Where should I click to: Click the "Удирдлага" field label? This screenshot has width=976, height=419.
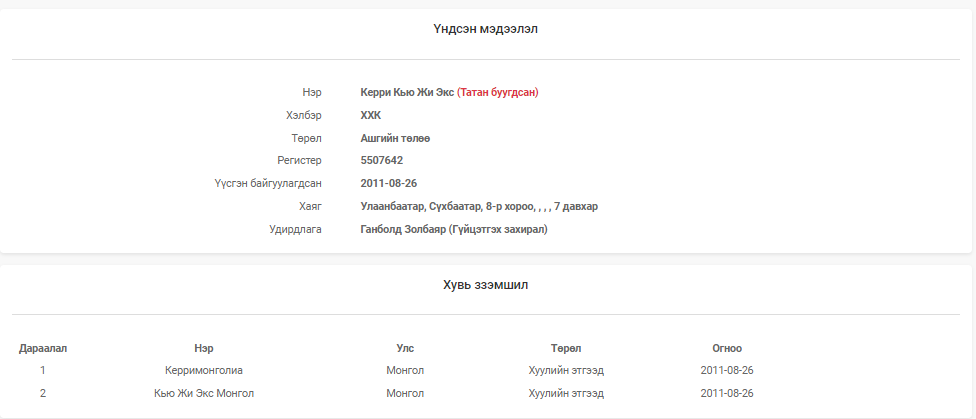tap(296, 229)
